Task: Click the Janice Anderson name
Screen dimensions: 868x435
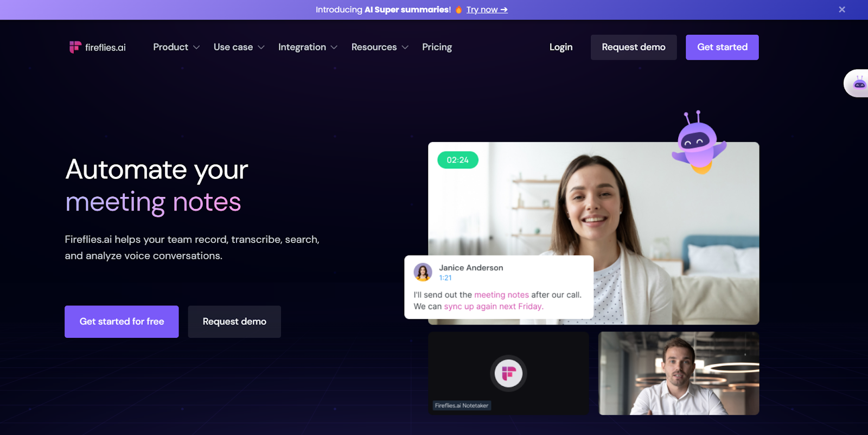Action: click(471, 268)
